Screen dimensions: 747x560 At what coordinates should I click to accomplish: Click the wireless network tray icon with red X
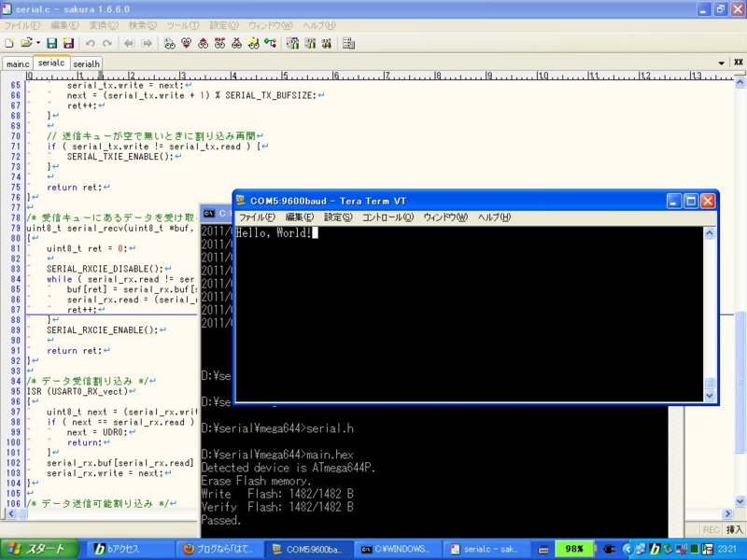682,549
